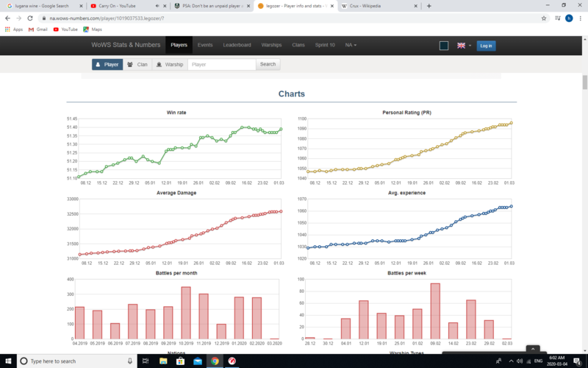Click the Log in button
The image size is (588, 368).
[x=486, y=46]
